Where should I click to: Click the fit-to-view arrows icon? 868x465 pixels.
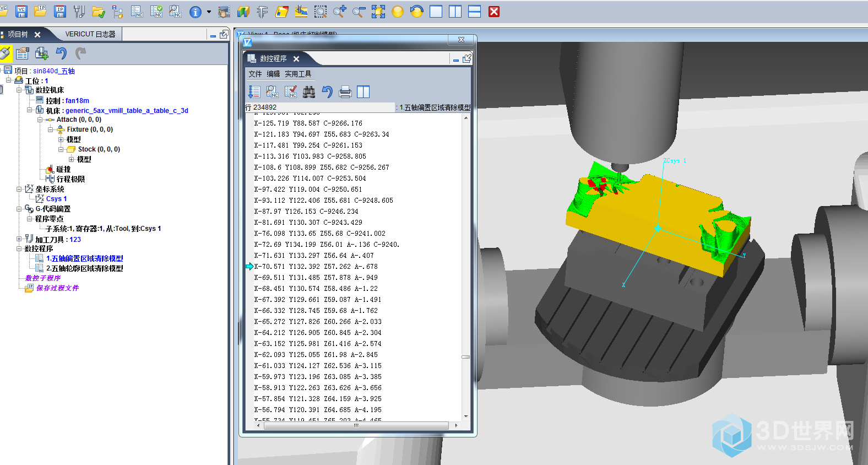click(x=378, y=11)
